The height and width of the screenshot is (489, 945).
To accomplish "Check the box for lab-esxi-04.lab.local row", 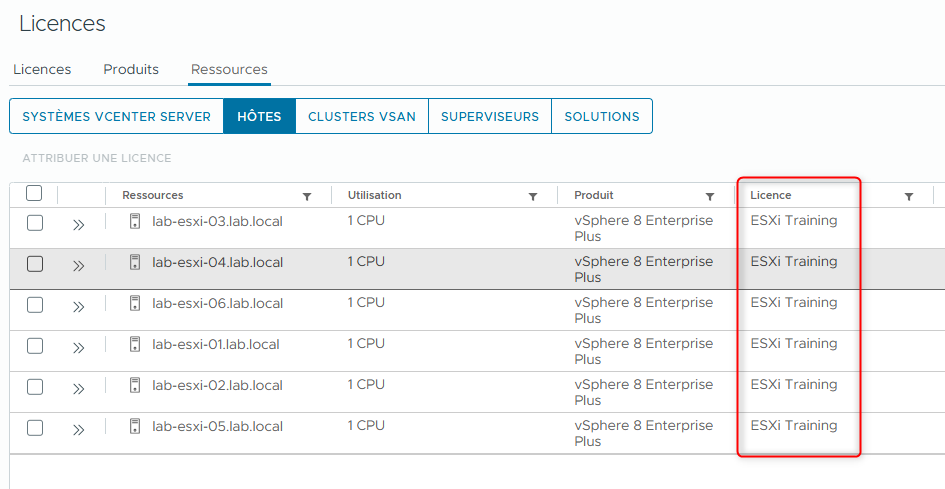I will (35, 264).
